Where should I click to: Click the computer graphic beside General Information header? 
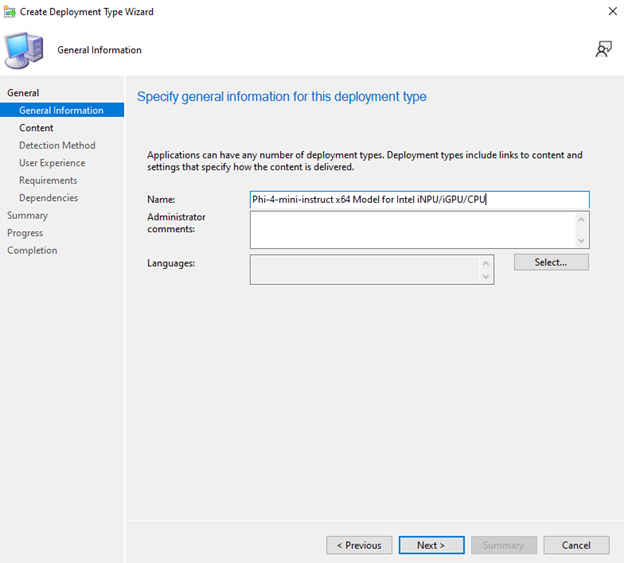tap(23, 50)
